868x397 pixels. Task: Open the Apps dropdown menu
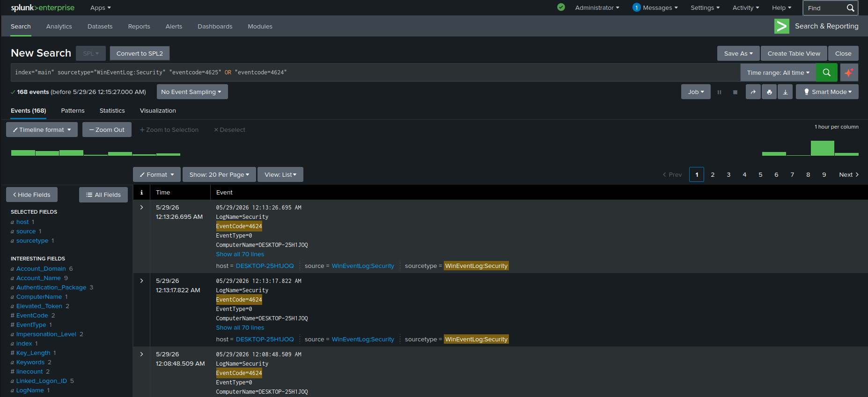(101, 8)
